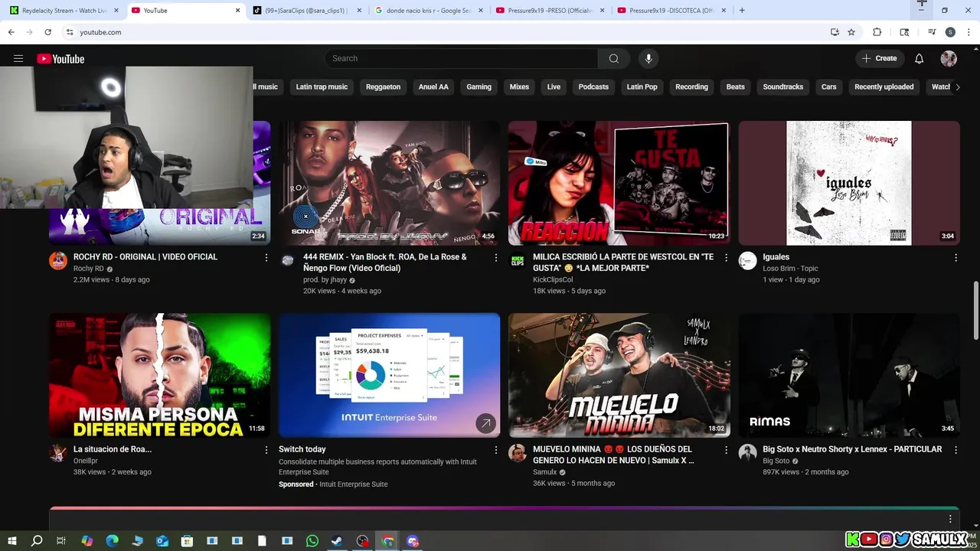
Task: Open Steam from the taskbar
Action: 337,541
